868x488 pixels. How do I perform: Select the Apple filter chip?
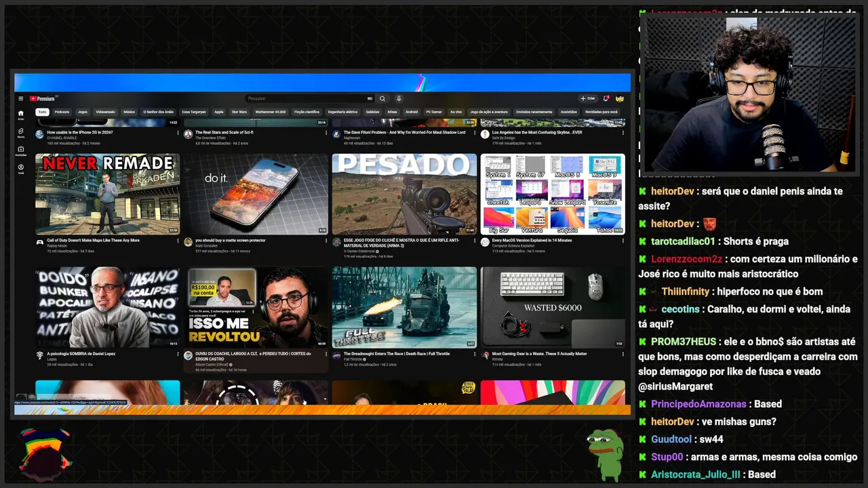(218, 112)
